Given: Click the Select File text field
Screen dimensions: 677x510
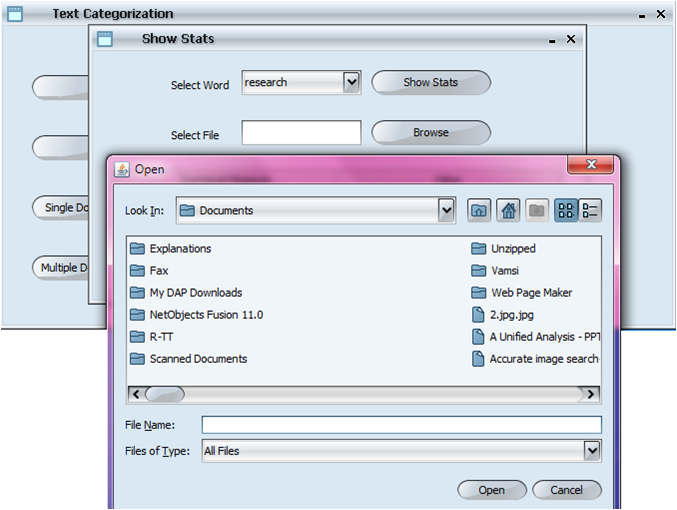Looking at the screenshot, I should 301,133.
